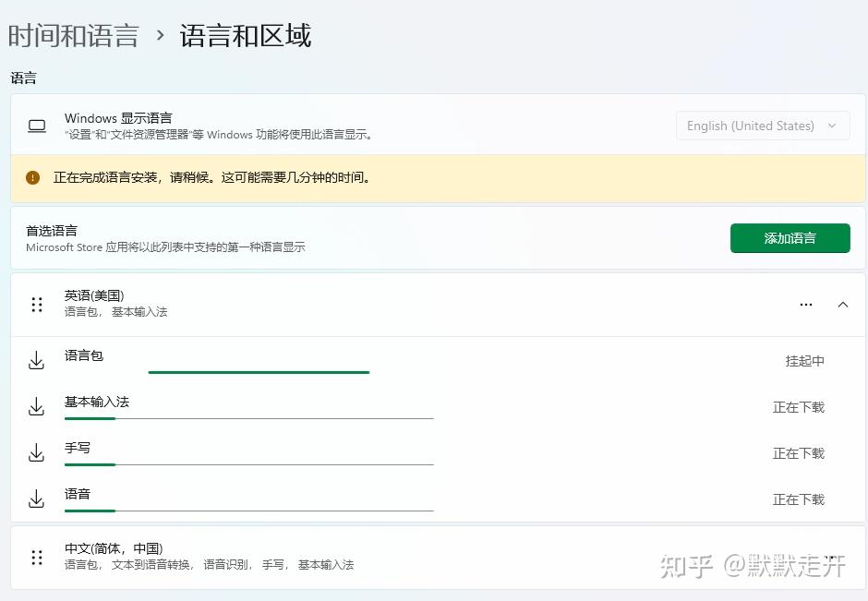
Task: Click the 基本输入法 download progress bar
Action: pyautogui.click(x=248, y=418)
